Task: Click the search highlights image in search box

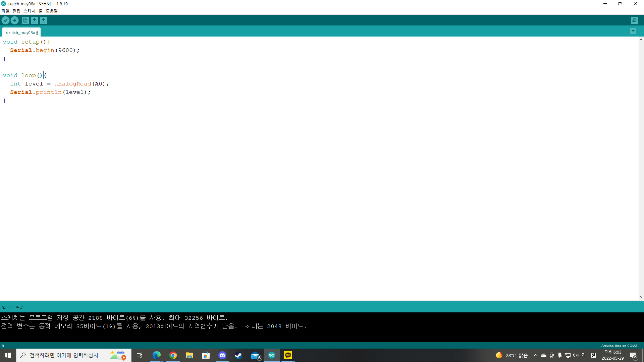Action: click(118, 355)
